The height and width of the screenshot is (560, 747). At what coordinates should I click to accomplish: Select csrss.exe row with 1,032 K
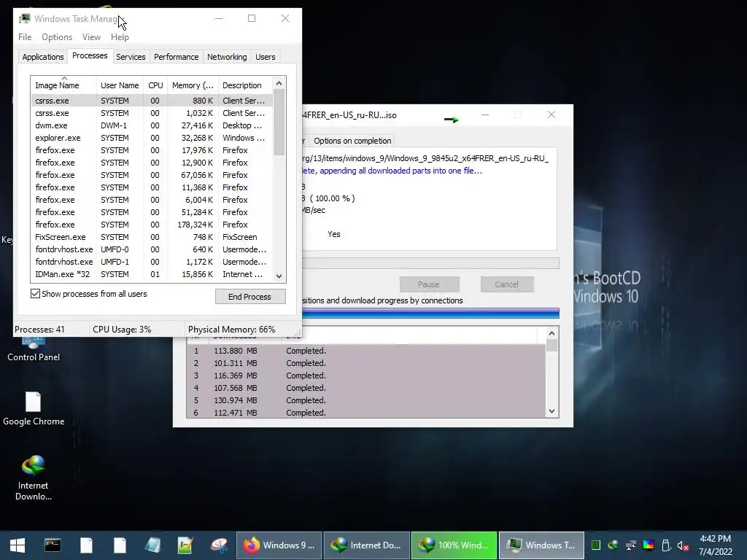[152, 113]
